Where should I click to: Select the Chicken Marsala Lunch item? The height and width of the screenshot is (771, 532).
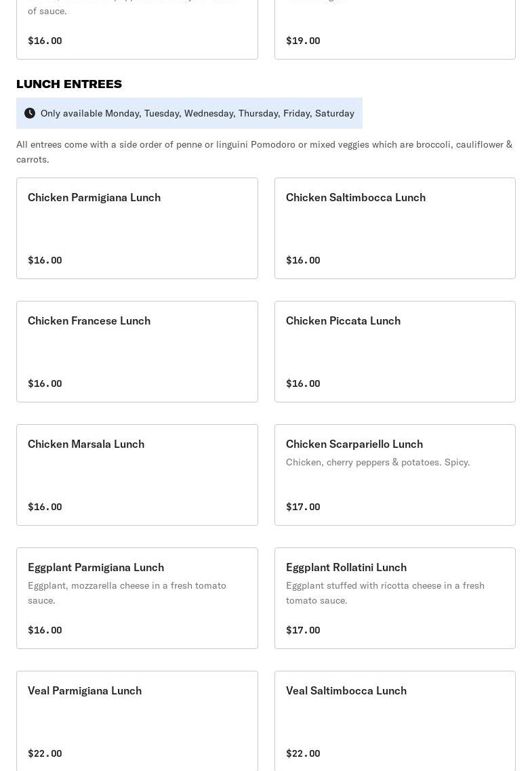tap(137, 474)
